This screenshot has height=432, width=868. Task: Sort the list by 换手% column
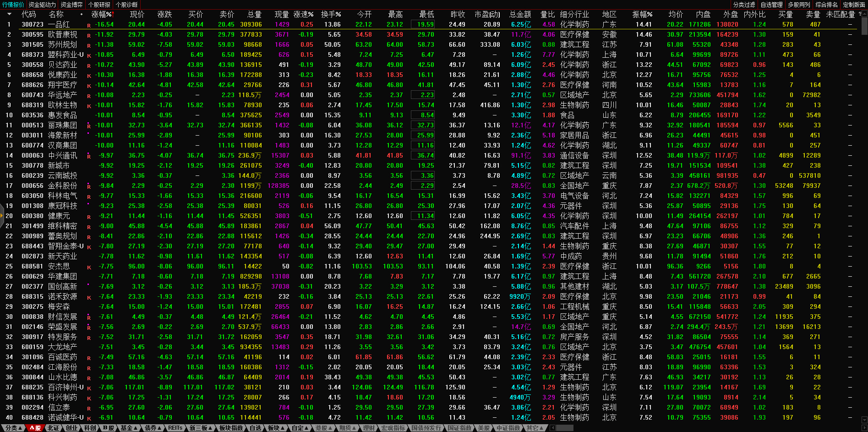point(331,14)
